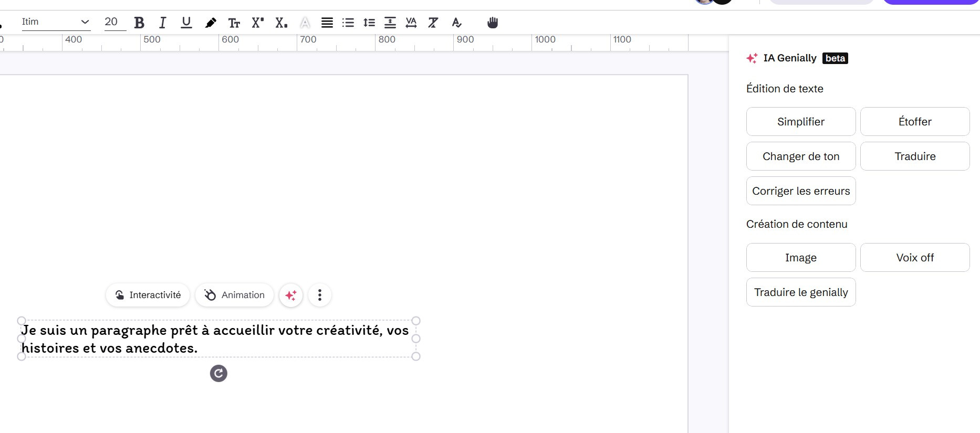Select the hand pan tool
The image size is (980, 433).
coord(492,23)
